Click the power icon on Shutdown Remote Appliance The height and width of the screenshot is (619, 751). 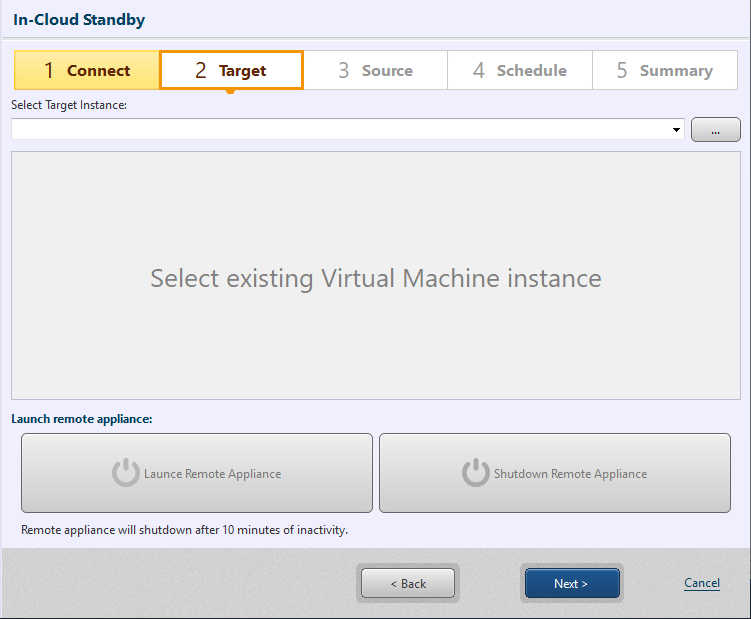tap(475, 473)
